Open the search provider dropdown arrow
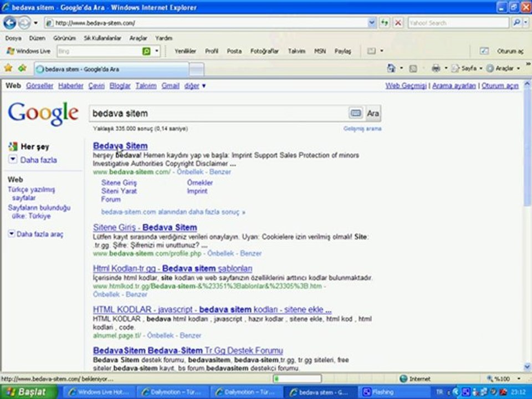The image size is (532, 399). 526,23
